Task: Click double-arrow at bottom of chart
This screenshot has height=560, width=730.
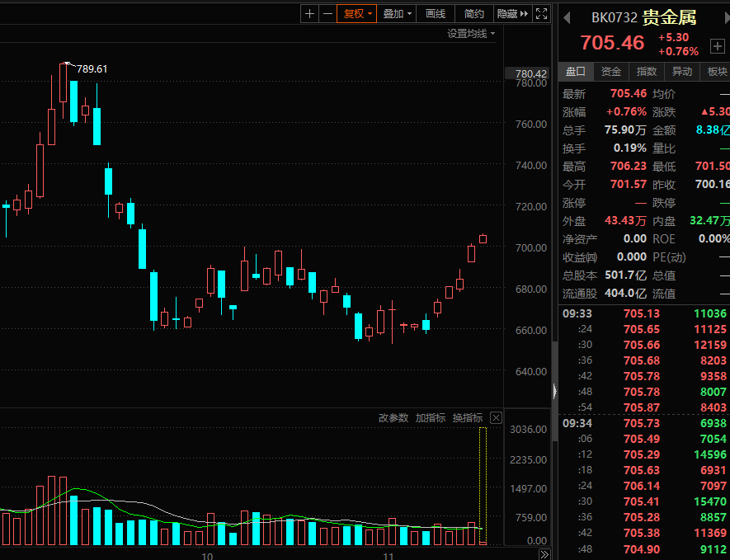Action: tap(544, 553)
